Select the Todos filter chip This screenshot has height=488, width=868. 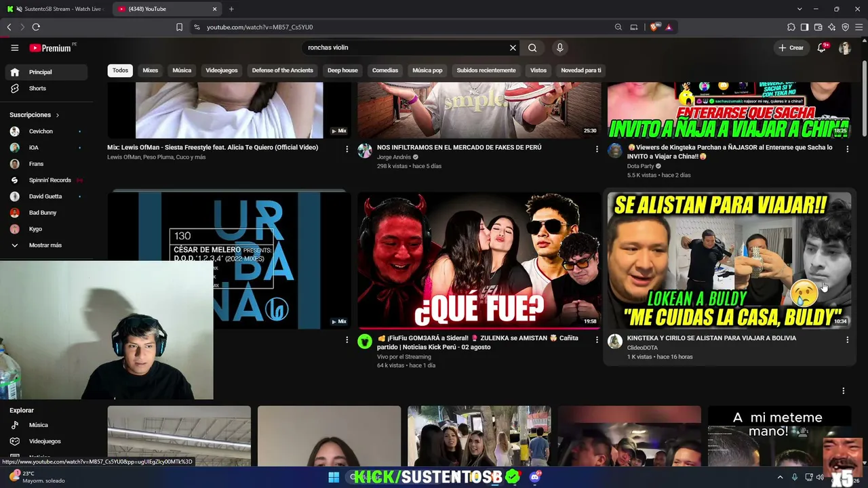tap(120, 70)
